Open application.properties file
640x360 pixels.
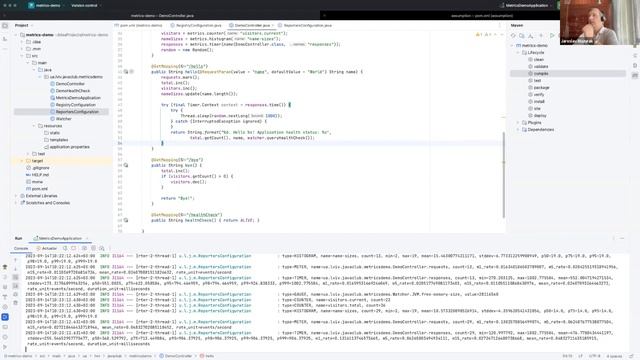pyautogui.click(x=69, y=147)
